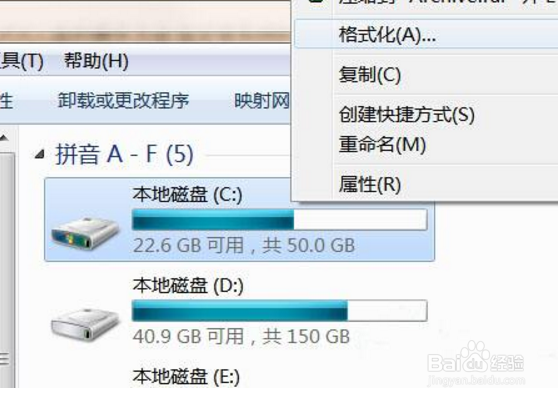Select the 本地磁盘 (E:) entry
The image size is (558, 400).
186,377
